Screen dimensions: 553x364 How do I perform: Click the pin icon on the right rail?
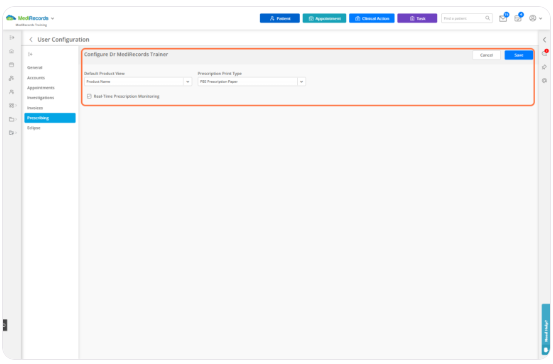545,67
